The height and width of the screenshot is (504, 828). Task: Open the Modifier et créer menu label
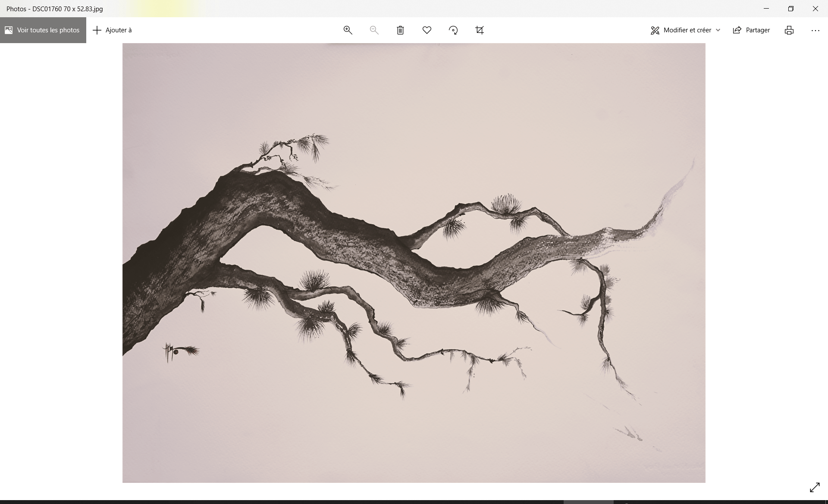[x=687, y=30]
